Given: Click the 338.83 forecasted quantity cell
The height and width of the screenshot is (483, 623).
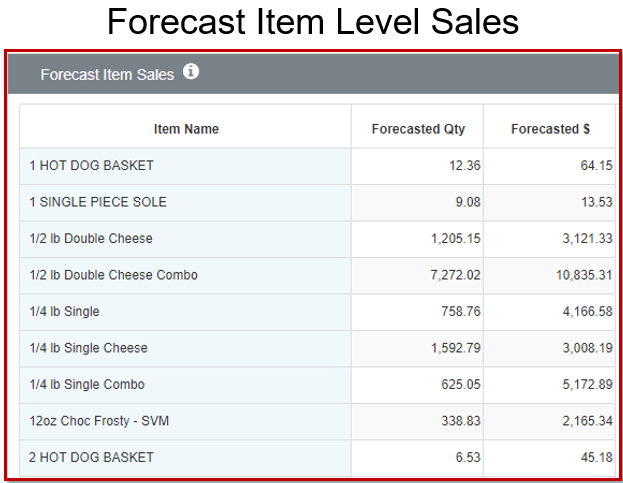Looking at the screenshot, I should click(x=417, y=421).
